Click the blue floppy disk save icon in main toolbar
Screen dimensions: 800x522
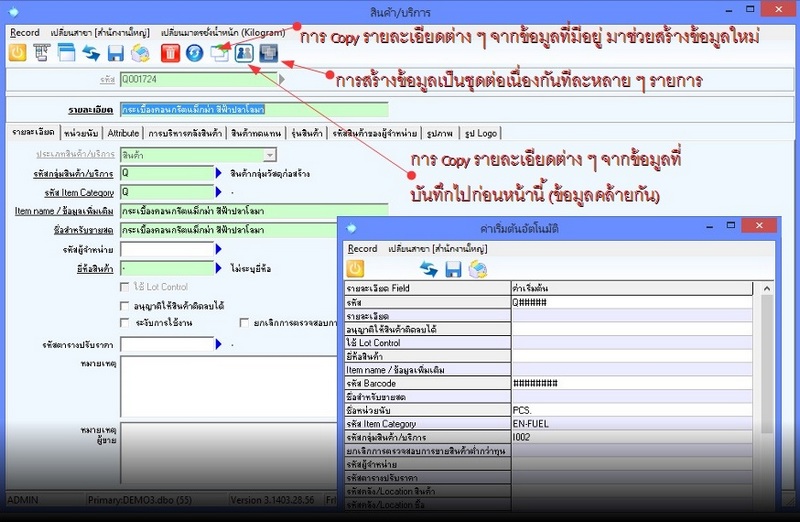coord(115,53)
